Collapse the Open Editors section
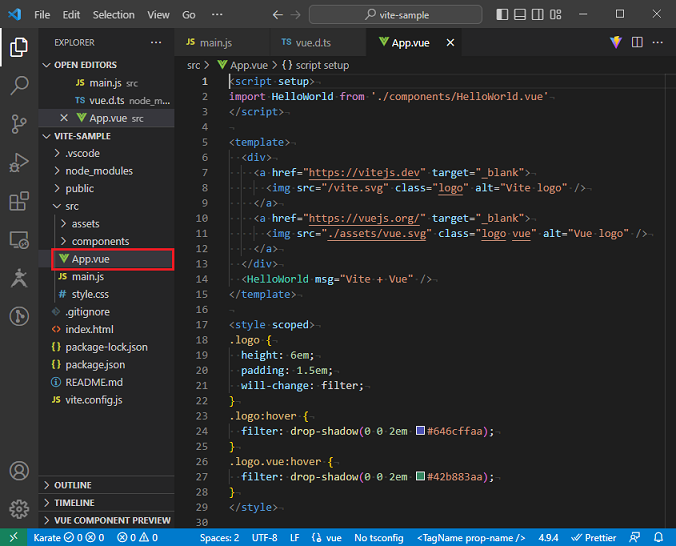 click(47, 65)
